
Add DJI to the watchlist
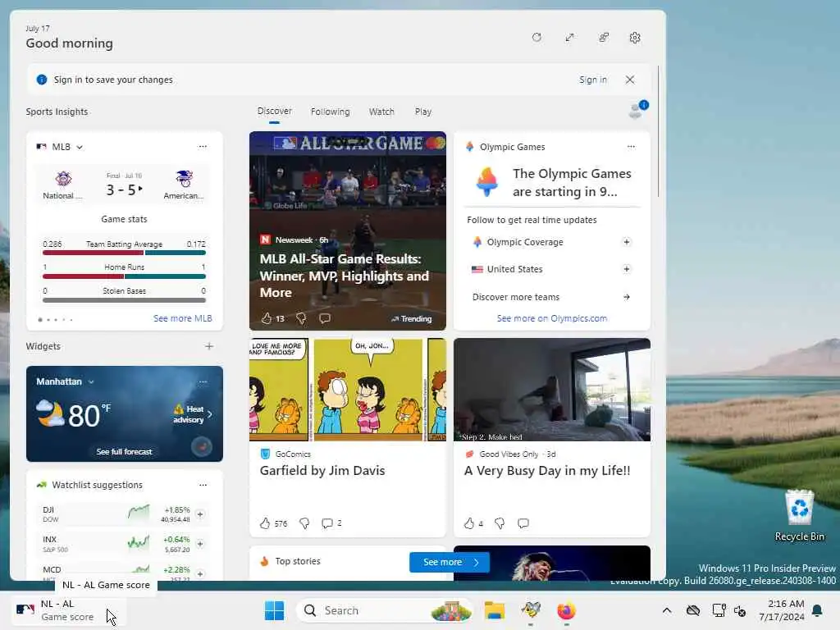tap(200, 514)
